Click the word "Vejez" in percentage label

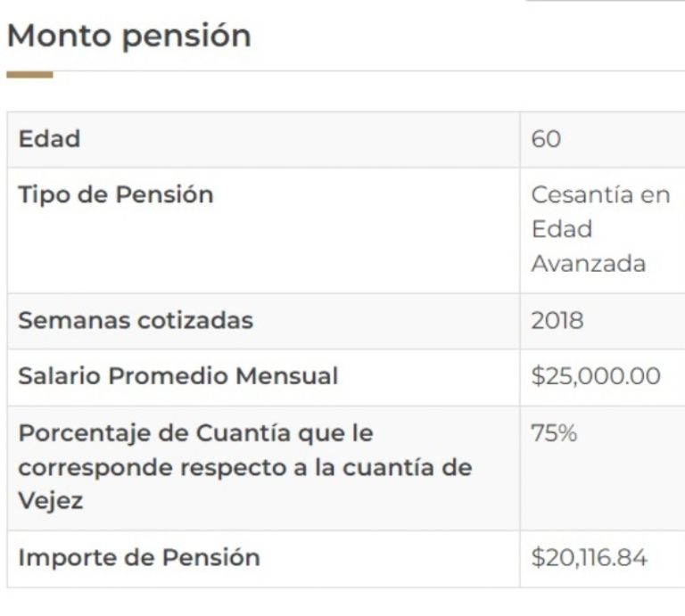tap(51, 501)
